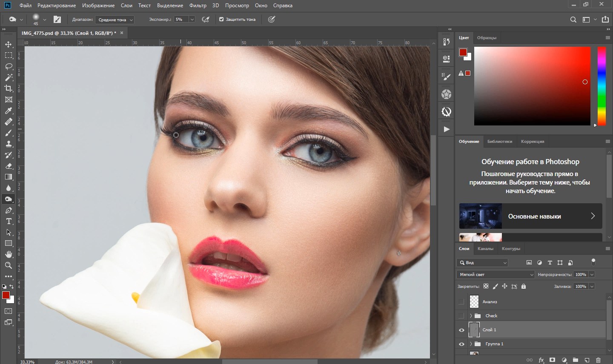Viewport: 613px width, 364px height.
Task: Switch to the Образцы panel tab
Action: 487,38
